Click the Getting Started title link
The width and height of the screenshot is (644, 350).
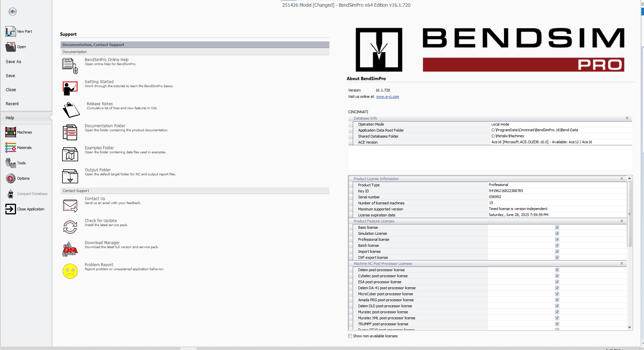[x=99, y=82]
